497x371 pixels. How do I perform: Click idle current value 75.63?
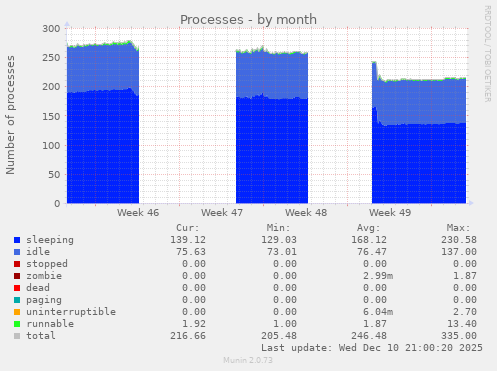191,252
